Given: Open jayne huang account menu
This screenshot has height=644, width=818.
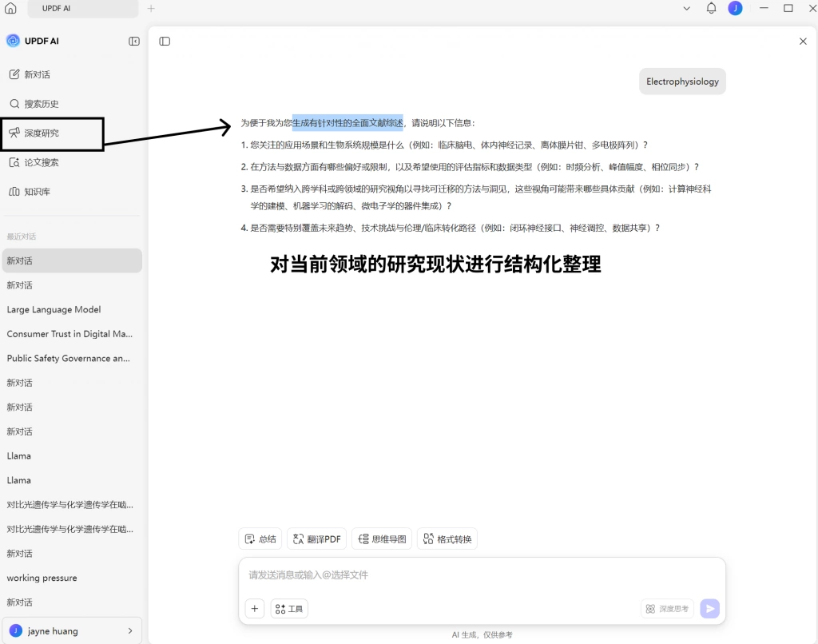Looking at the screenshot, I should (x=72, y=631).
